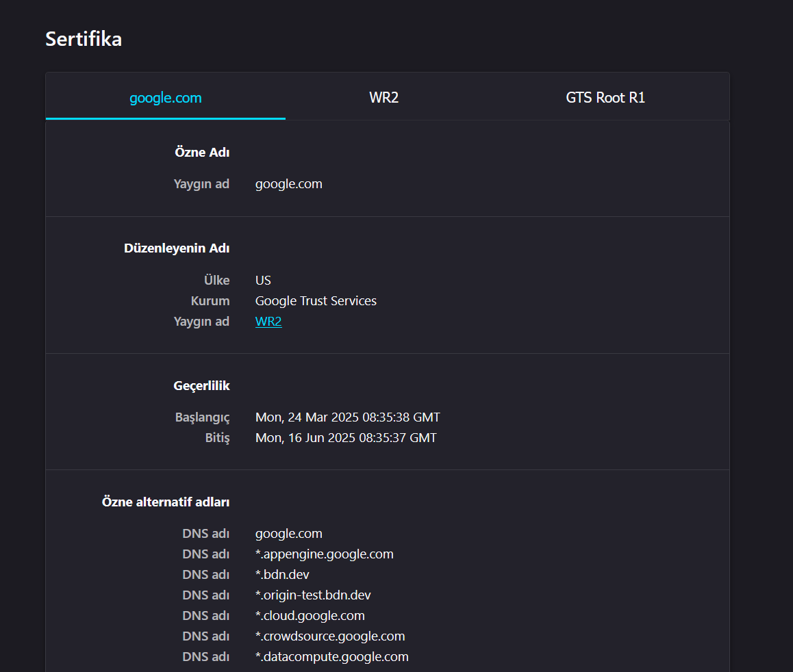Viewport: 793px width, 672px height.
Task: Select the organization value Google Trust Services
Action: pyautogui.click(x=316, y=301)
